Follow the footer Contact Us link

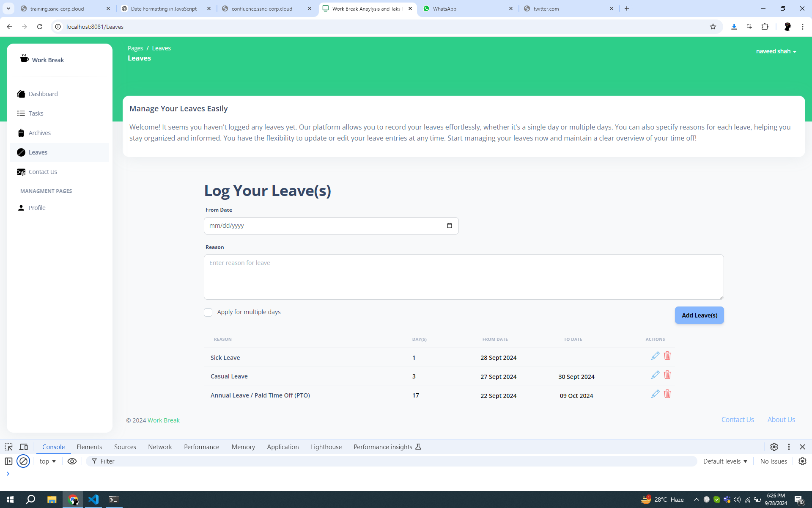[738, 420]
